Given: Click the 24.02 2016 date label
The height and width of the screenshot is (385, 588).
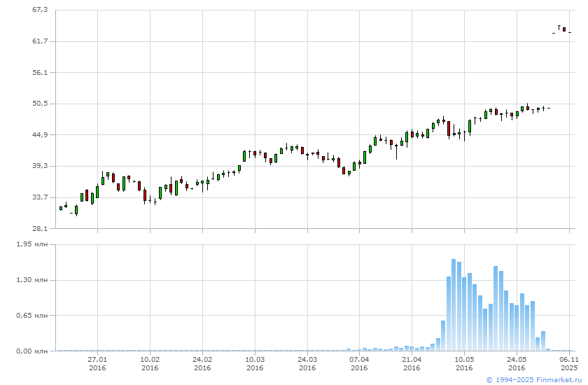Looking at the screenshot, I should pos(202,363).
